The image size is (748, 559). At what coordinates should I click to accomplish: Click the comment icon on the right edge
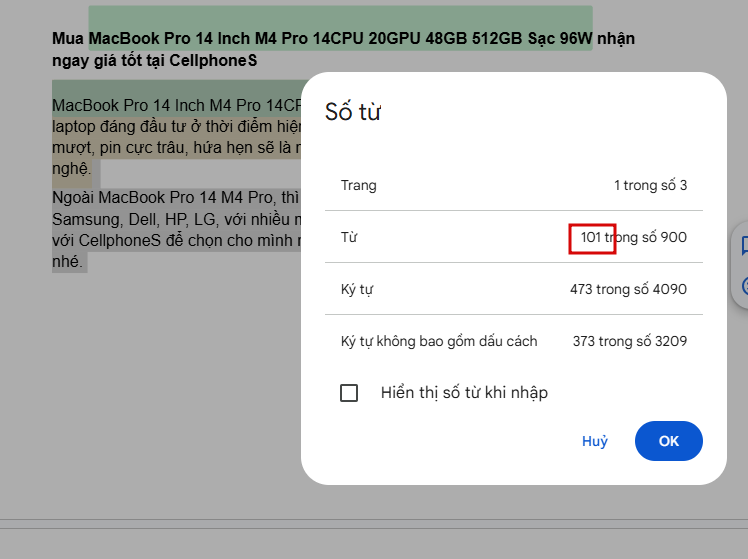tap(744, 246)
